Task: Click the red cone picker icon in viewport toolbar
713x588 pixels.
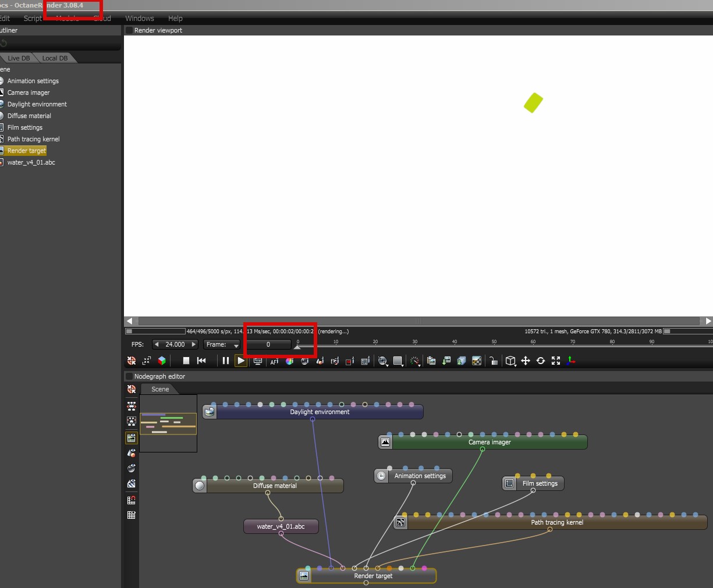Action: 320,361
